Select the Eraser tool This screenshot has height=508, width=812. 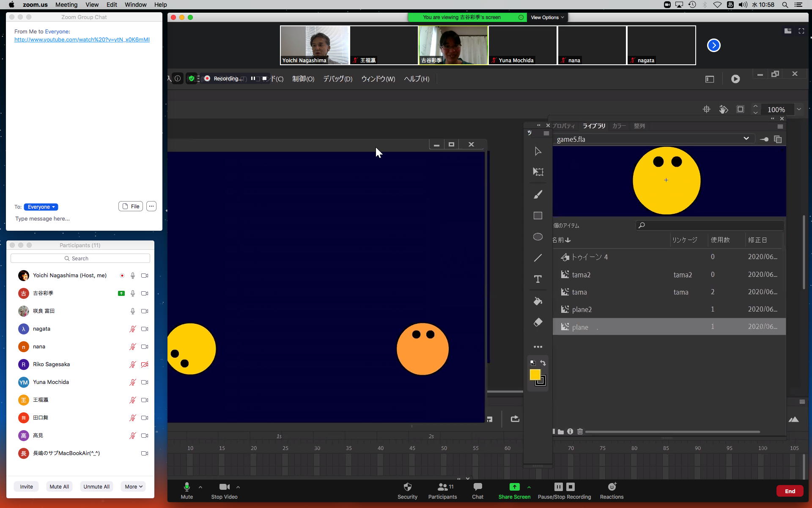(x=538, y=322)
